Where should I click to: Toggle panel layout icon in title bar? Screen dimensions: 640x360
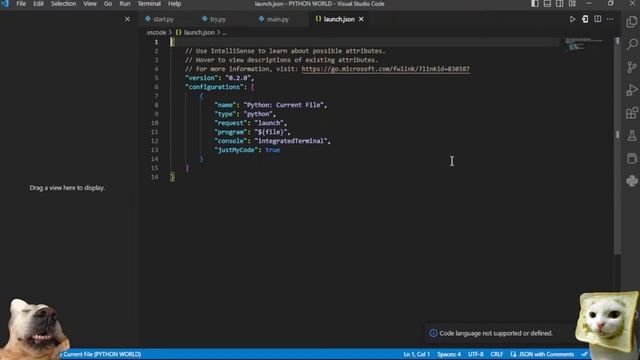point(547,4)
